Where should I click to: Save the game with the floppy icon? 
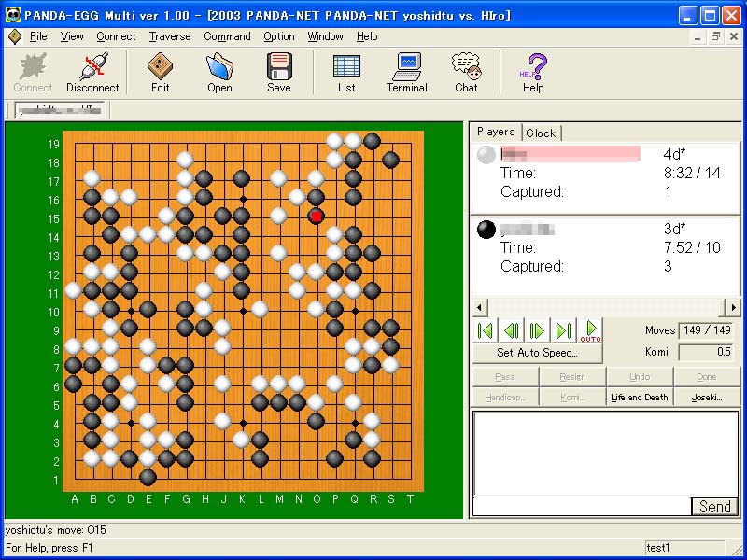279,72
